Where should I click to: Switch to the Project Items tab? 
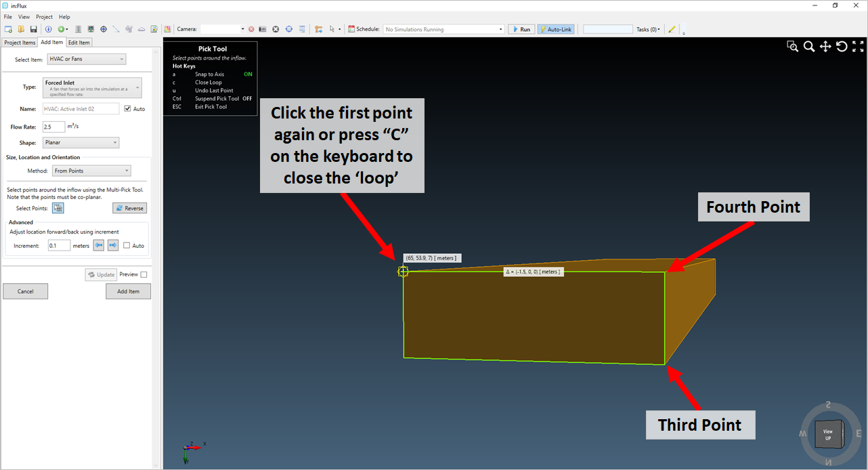click(20, 43)
